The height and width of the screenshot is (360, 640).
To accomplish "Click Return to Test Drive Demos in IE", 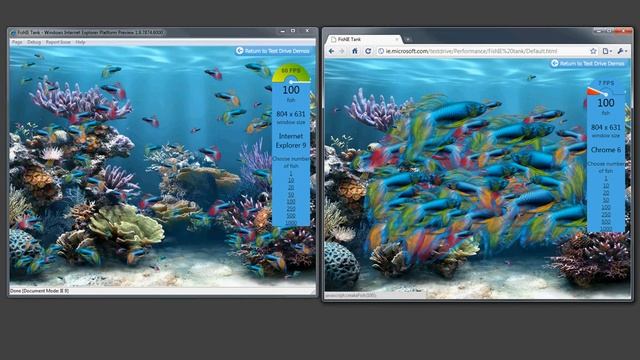I will tap(273, 51).
